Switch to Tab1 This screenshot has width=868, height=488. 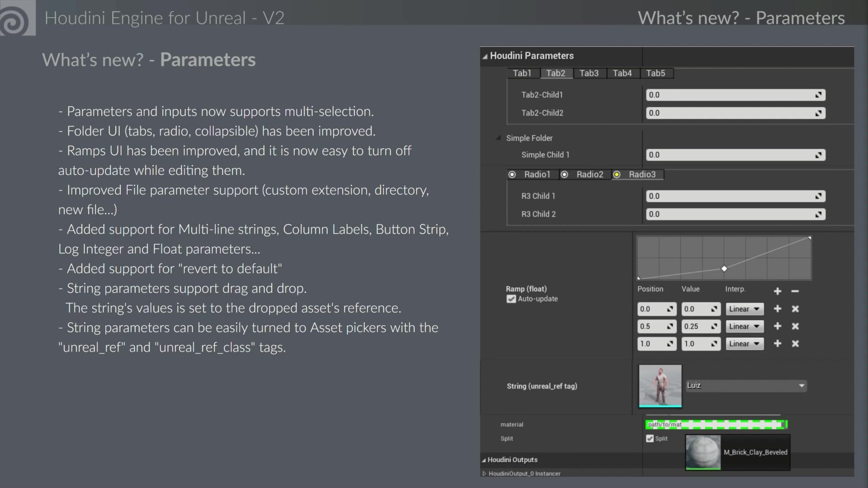pyautogui.click(x=522, y=73)
